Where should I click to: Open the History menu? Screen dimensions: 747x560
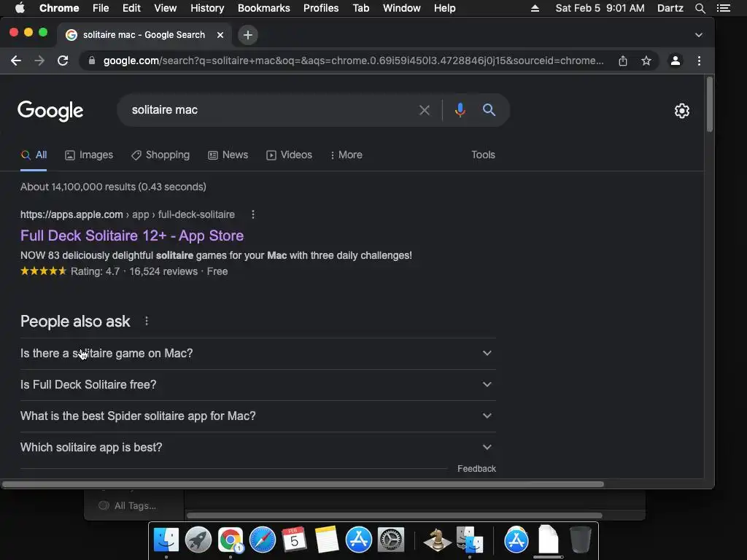tap(207, 8)
